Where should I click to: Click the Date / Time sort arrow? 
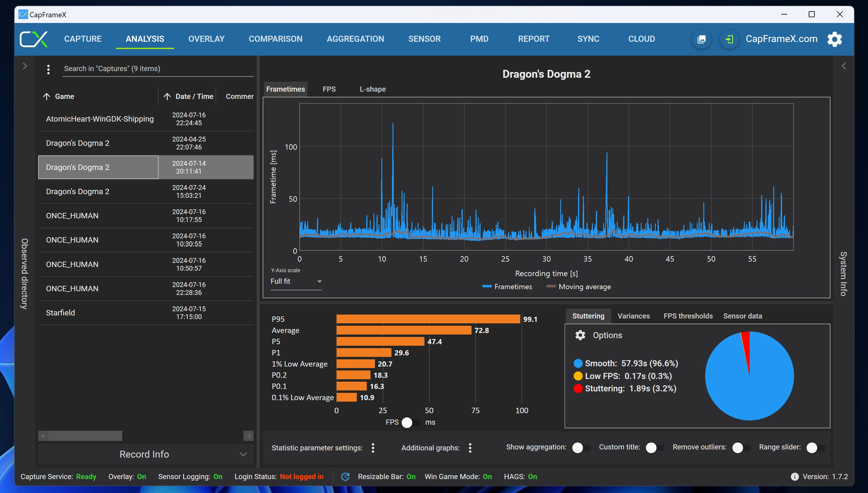[167, 96]
